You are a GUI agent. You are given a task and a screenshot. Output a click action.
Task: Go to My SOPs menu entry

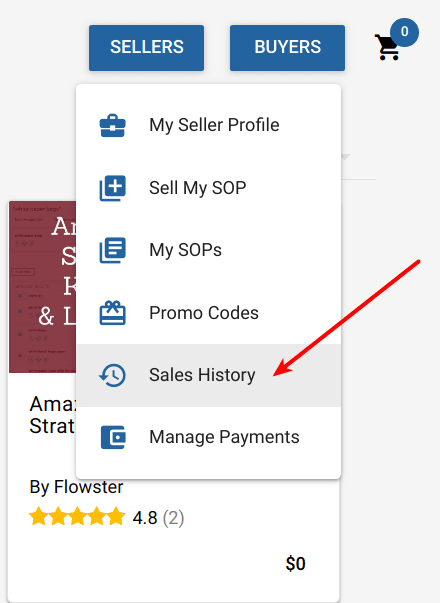(x=208, y=250)
